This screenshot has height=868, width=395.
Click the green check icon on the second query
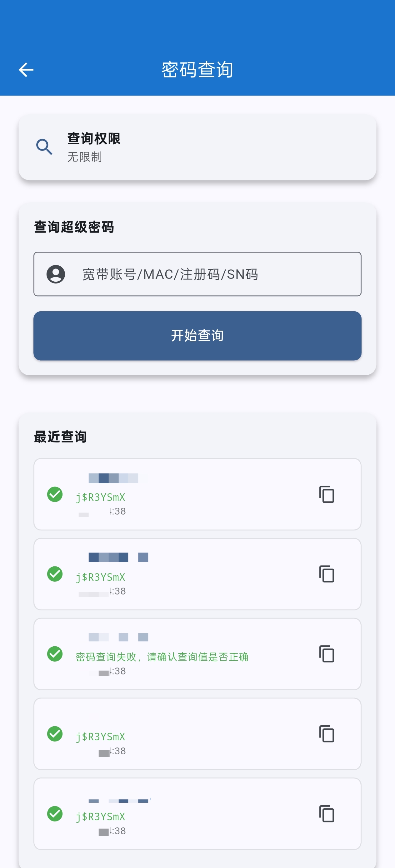pyautogui.click(x=55, y=575)
